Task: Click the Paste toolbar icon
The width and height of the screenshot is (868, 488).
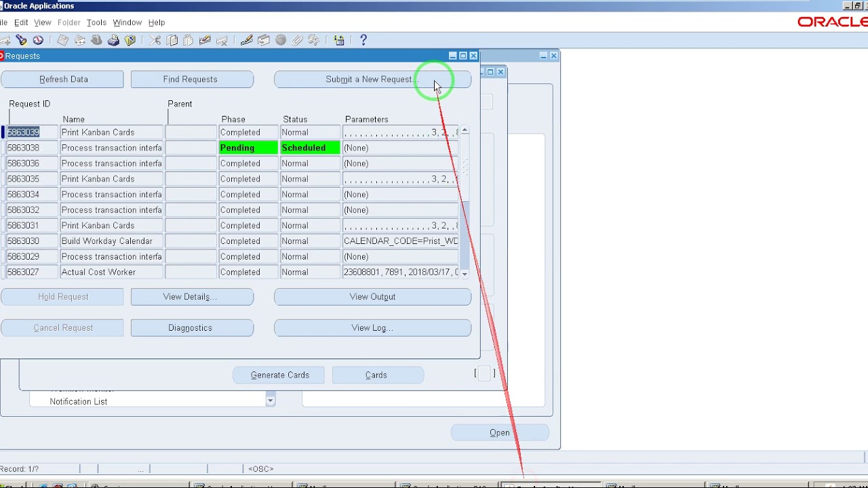Action: [189, 41]
